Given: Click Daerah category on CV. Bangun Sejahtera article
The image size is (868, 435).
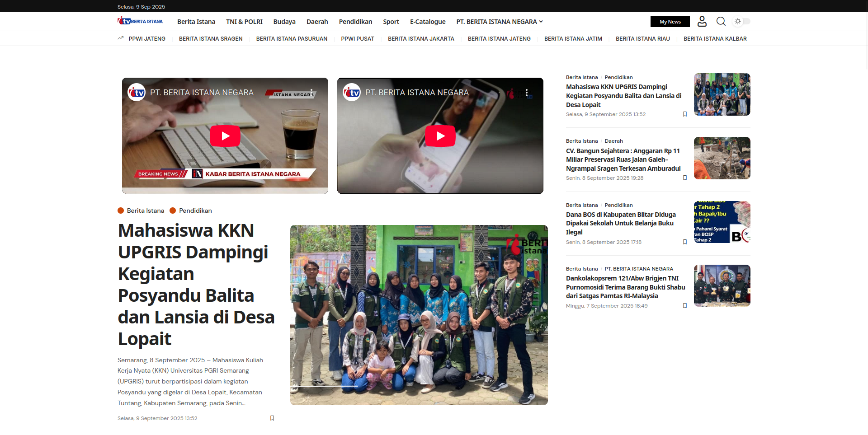Looking at the screenshot, I should (613, 141).
